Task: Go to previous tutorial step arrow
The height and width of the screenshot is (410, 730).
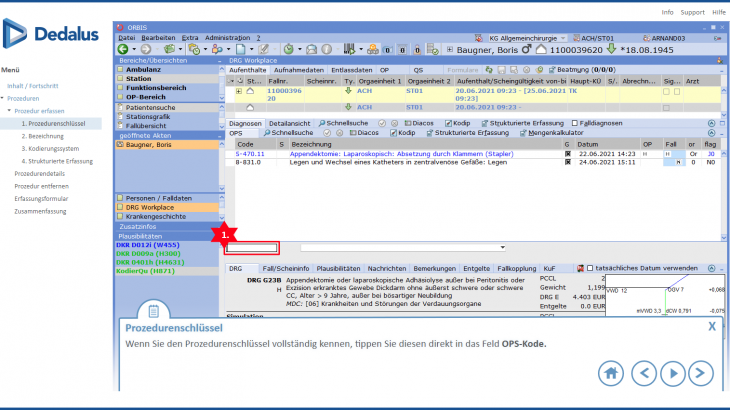Action: point(644,373)
